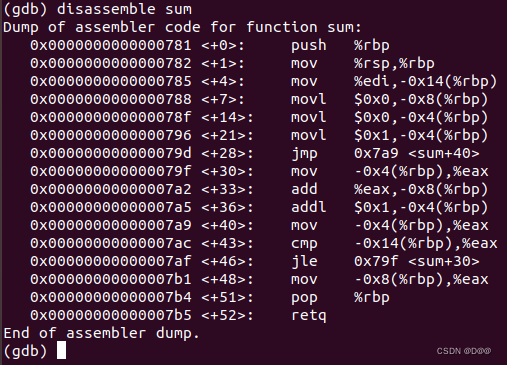Click the 'mov -0x8(%rbp),%eax' at <+48>
The width and height of the screenshot is (507, 365).
click(x=389, y=280)
